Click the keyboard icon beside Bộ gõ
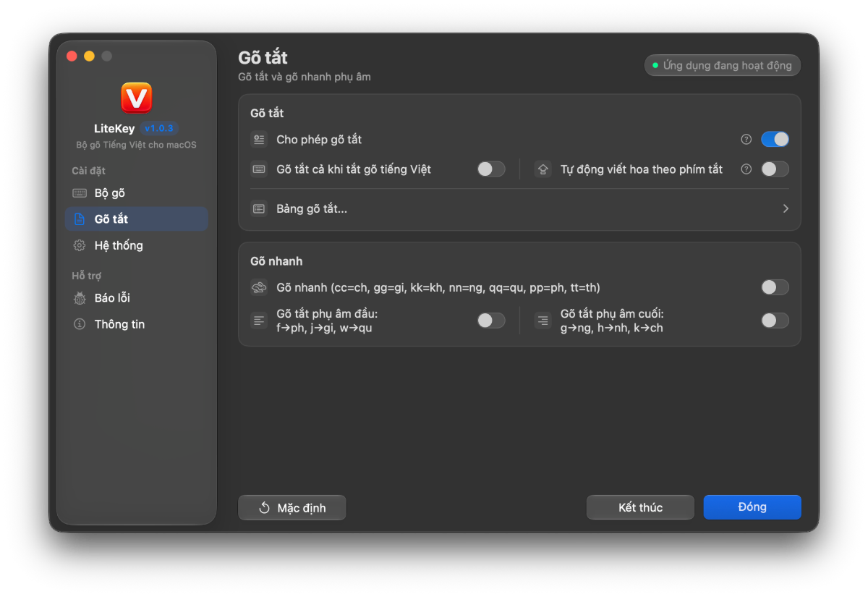 click(x=80, y=193)
